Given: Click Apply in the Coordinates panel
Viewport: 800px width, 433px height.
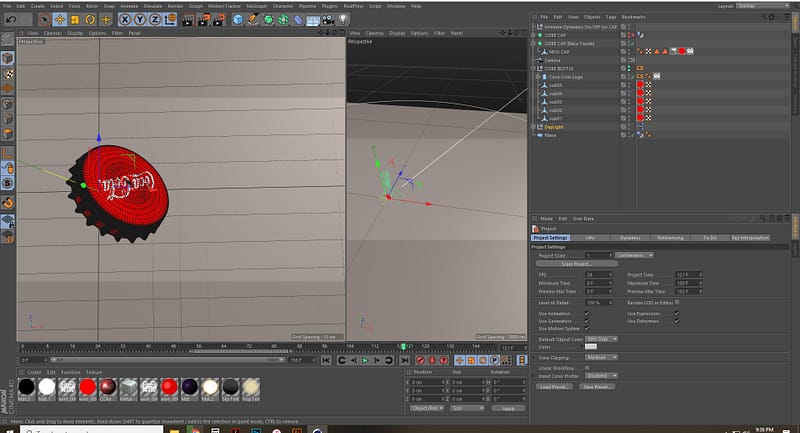Looking at the screenshot, I should point(508,409).
